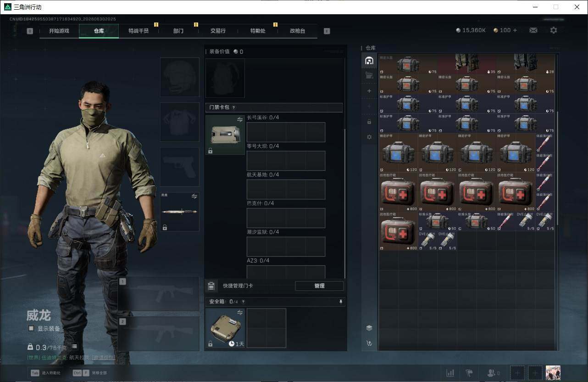Screen dimensions: 588x382
Task: Click the swap arrows on the keycard case
Action: pyautogui.click(x=239, y=119)
